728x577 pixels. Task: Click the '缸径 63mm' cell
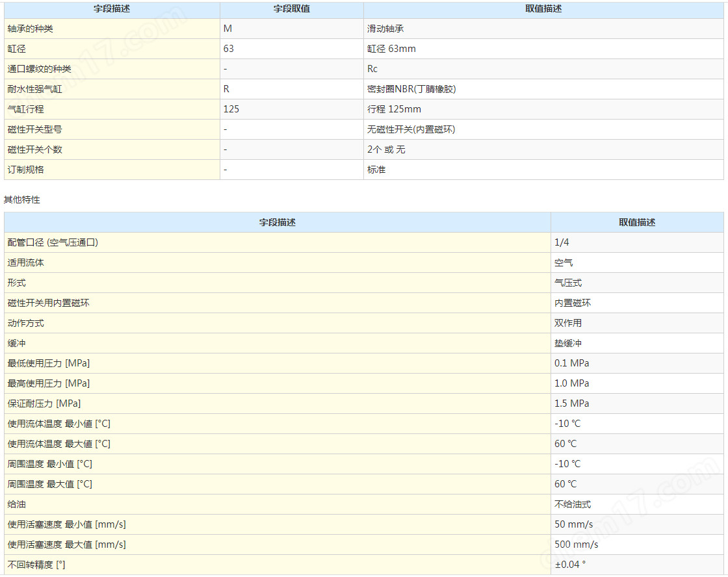543,49
